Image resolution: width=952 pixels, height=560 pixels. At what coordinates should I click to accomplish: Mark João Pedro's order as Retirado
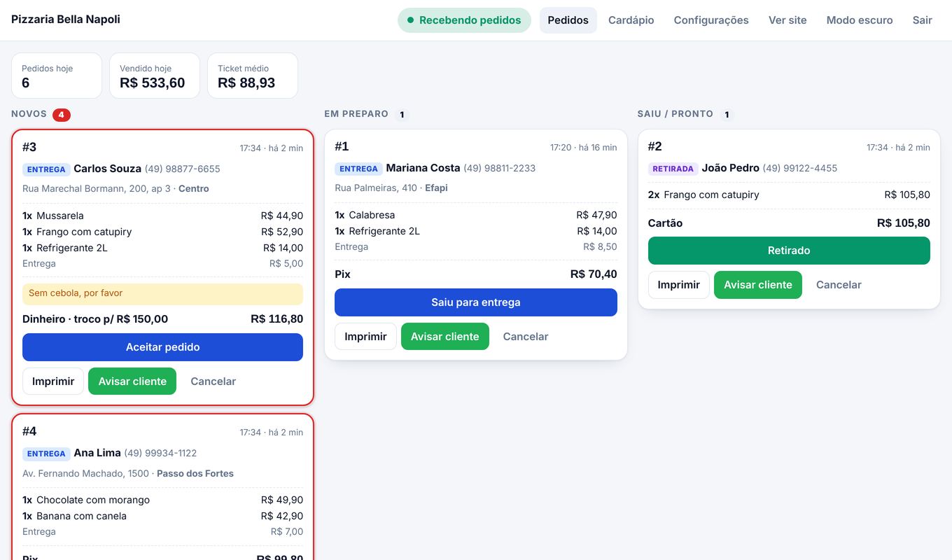coord(789,251)
